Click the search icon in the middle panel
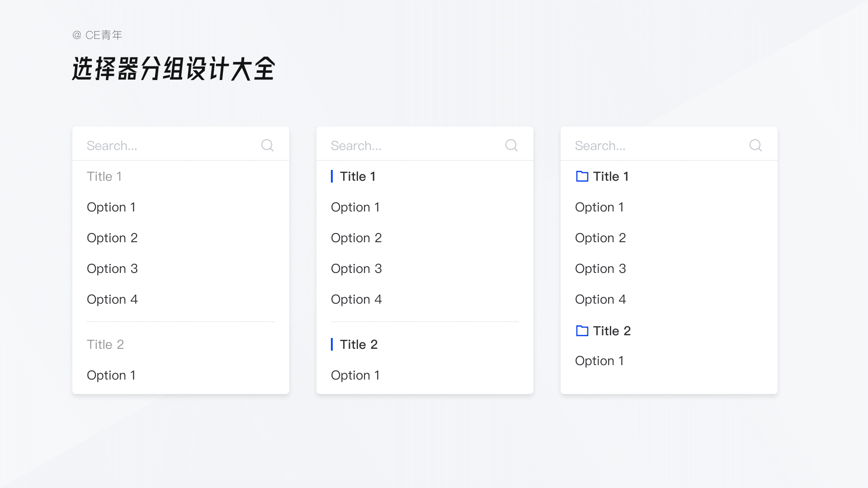This screenshot has height=488, width=868. click(511, 145)
